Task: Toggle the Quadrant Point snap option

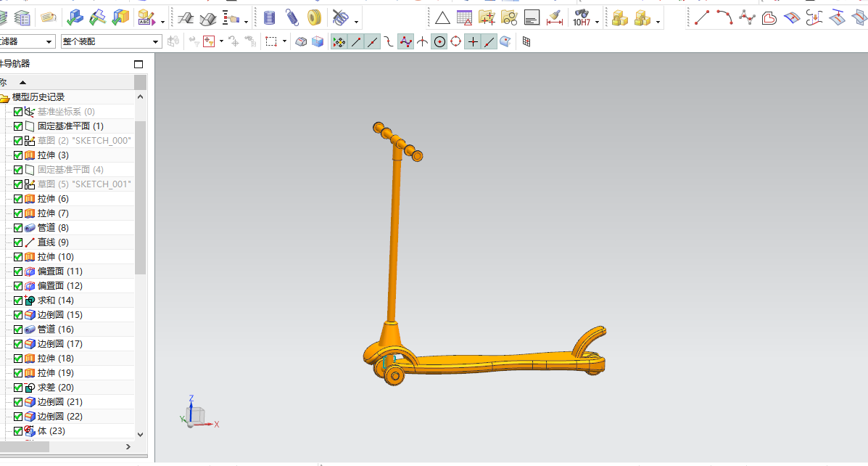Action: tap(455, 41)
